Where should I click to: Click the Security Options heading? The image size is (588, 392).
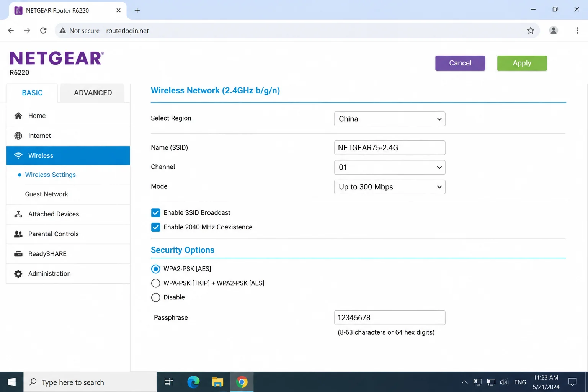tap(183, 250)
